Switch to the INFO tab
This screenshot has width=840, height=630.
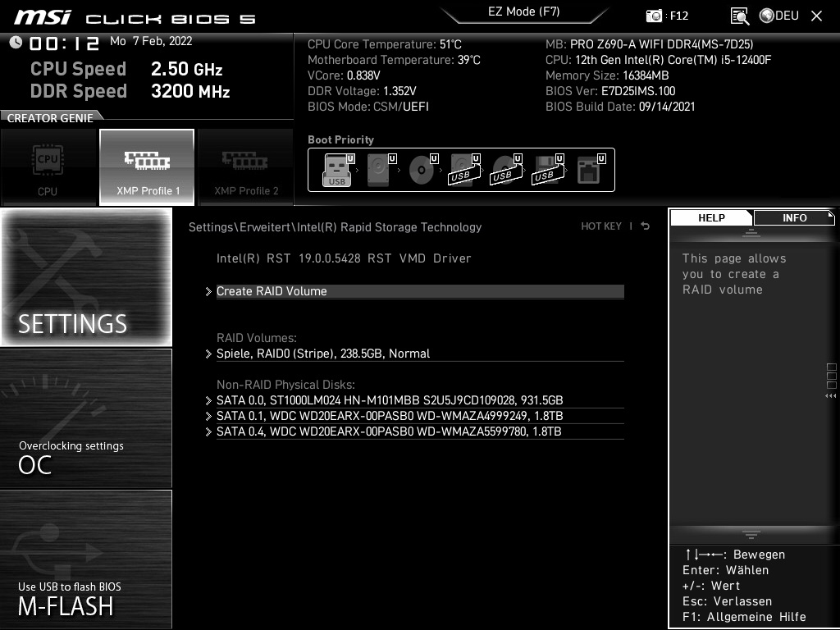click(x=794, y=217)
